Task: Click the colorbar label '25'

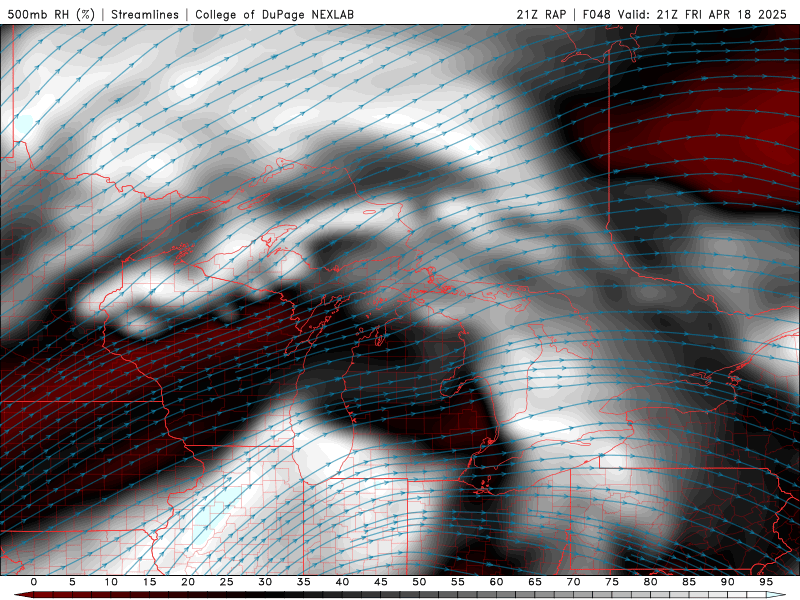Action: pyautogui.click(x=227, y=582)
